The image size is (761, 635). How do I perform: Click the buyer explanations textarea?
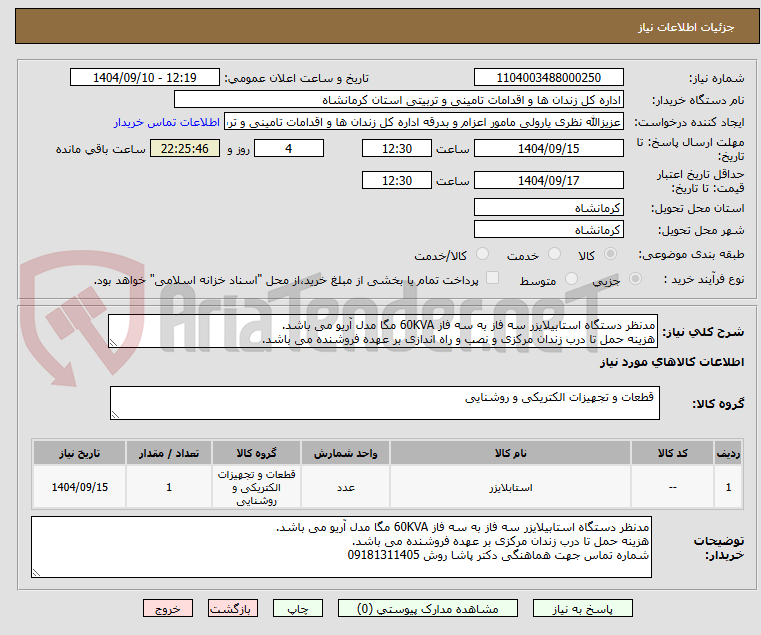(x=341, y=547)
